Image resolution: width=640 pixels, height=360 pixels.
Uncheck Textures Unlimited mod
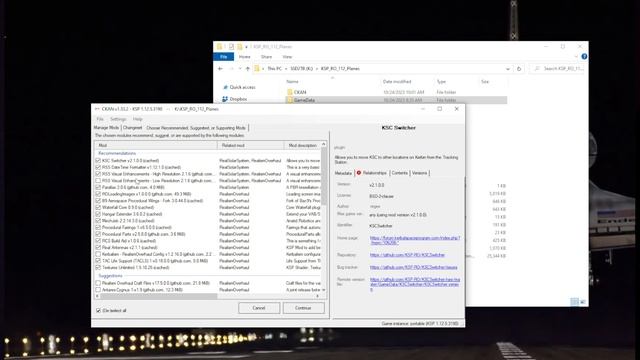(x=98, y=267)
